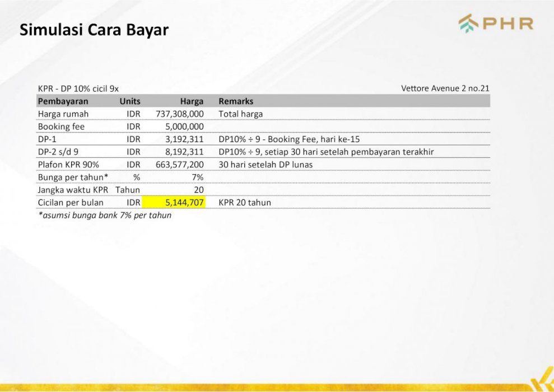Click the Vettore Avenue 2 no.21 text
554x392 pixels.
point(445,88)
